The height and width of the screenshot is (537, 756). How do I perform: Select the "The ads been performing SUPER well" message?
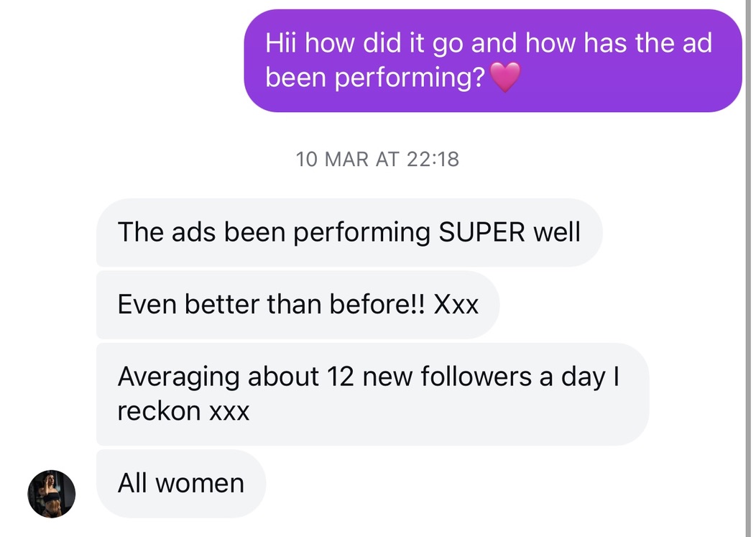coord(349,231)
